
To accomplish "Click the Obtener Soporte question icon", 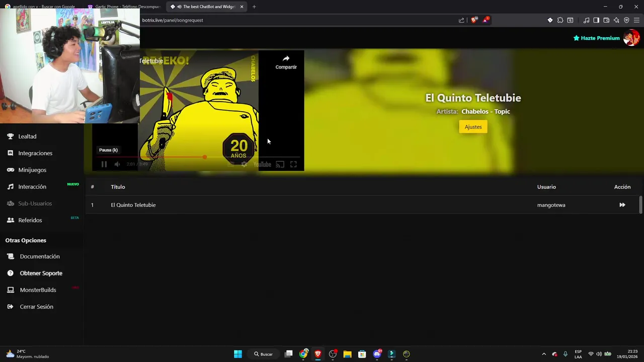I will click(10, 273).
